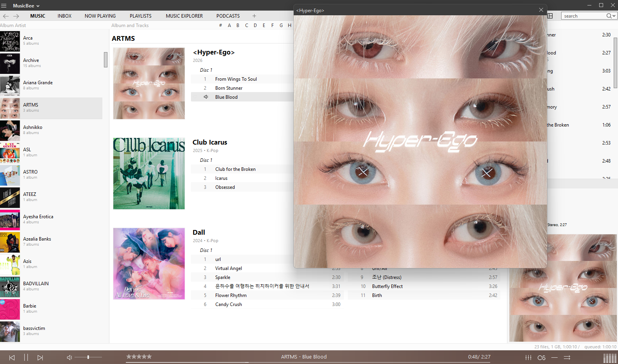Open the Dall album cover
Screen dimensions: 618x364
149,264
